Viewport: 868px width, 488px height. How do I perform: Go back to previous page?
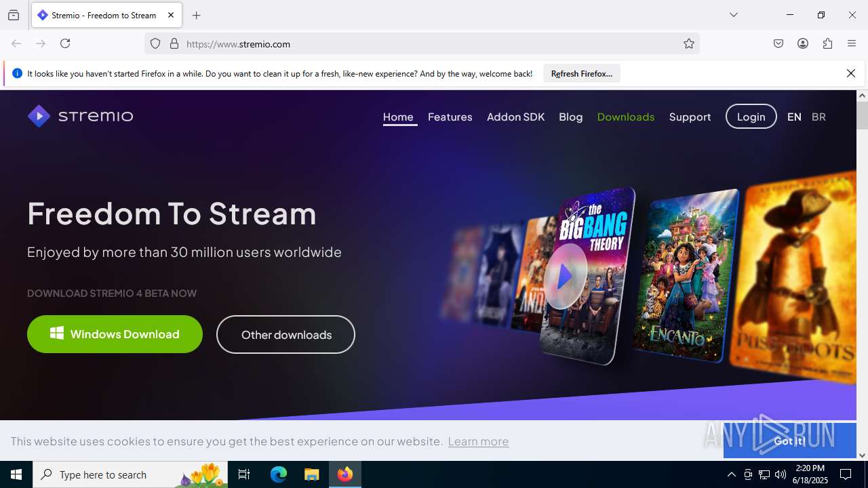[x=16, y=43]
